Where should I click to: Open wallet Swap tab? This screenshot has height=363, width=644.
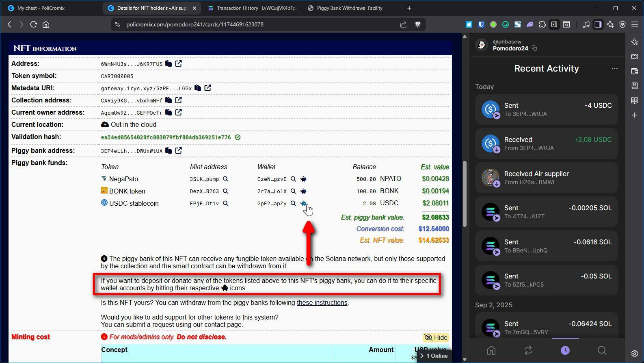528,350
